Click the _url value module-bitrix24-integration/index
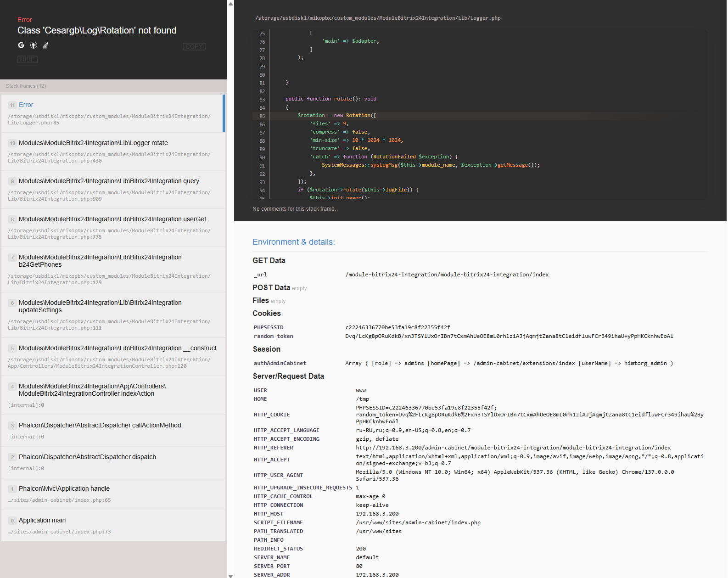This screenshot has width=728, height=578. (x=447, y=275)
